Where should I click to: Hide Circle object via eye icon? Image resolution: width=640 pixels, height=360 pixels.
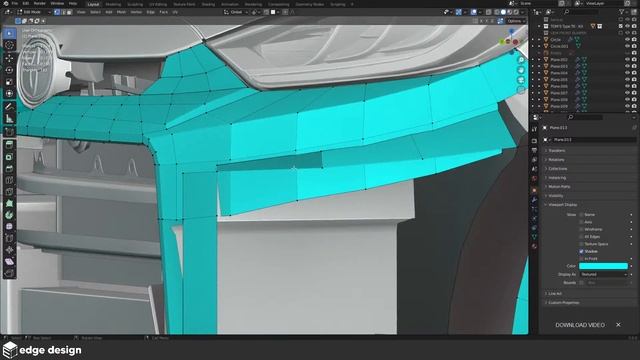pos(627,40)
